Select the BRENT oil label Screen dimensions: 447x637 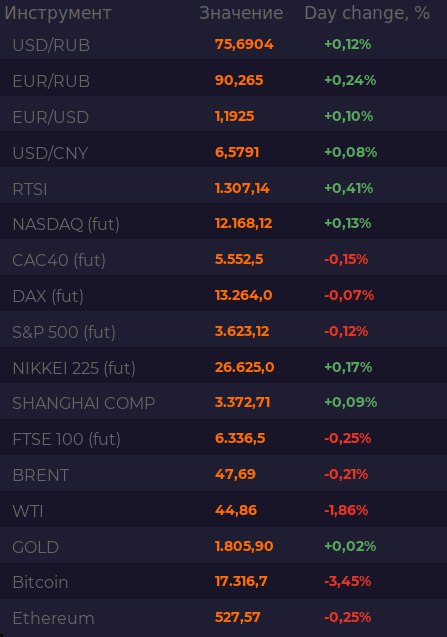click(x=41, y=475)
